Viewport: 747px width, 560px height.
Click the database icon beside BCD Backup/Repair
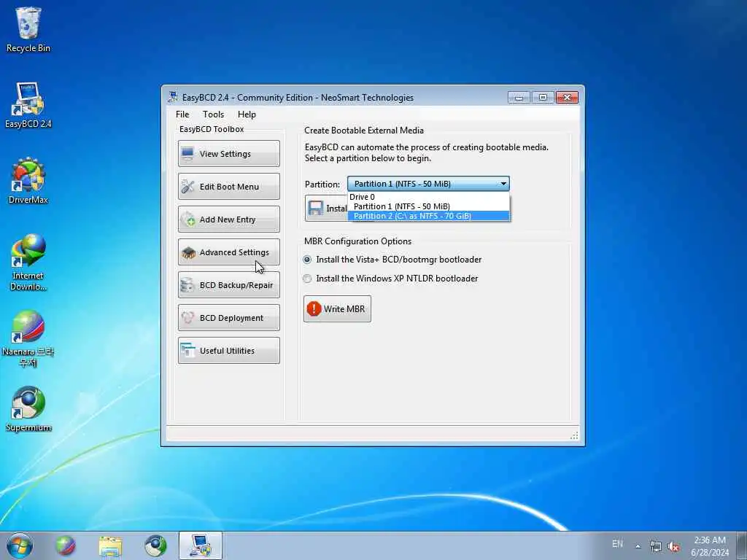(187, 285)
